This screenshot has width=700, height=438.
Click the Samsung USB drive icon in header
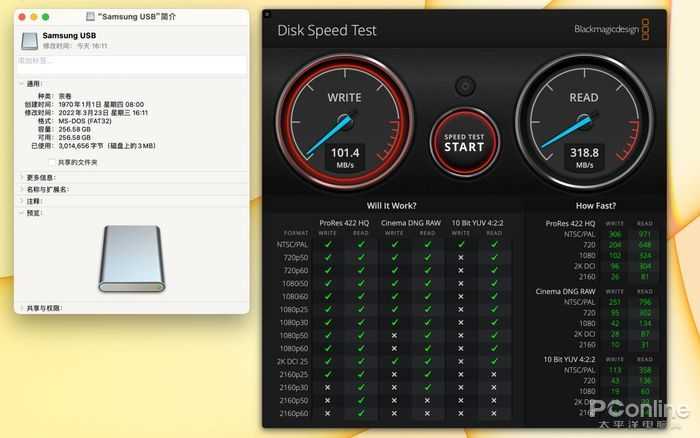(29, 41)
